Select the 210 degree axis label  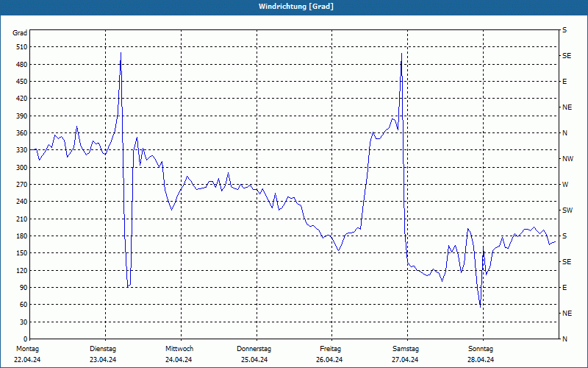22,219
